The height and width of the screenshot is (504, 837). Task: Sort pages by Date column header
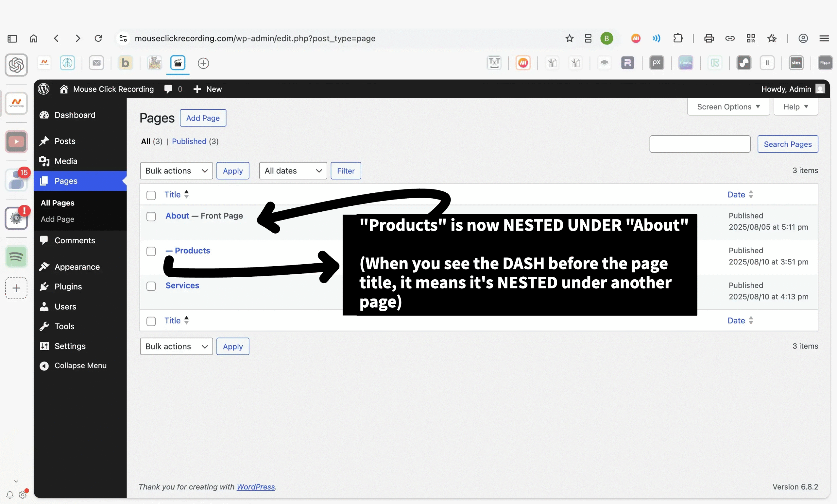click(736, 194)
